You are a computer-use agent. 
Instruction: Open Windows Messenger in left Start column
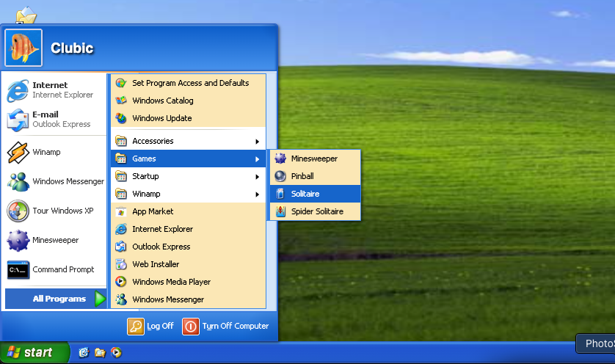coord(54,181)
